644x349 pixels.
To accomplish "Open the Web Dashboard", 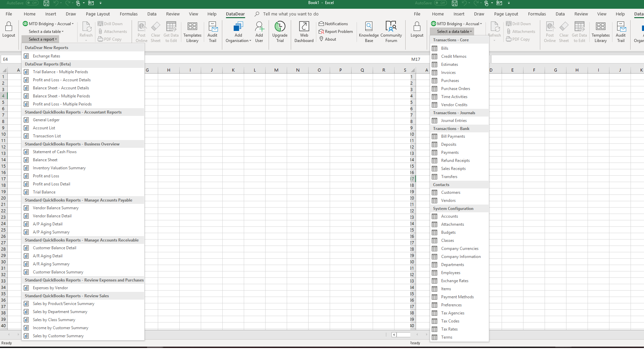I will (x=304, y=32).
